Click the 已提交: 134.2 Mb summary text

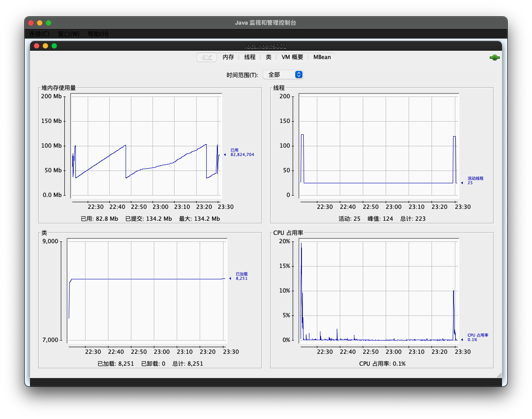149,219
